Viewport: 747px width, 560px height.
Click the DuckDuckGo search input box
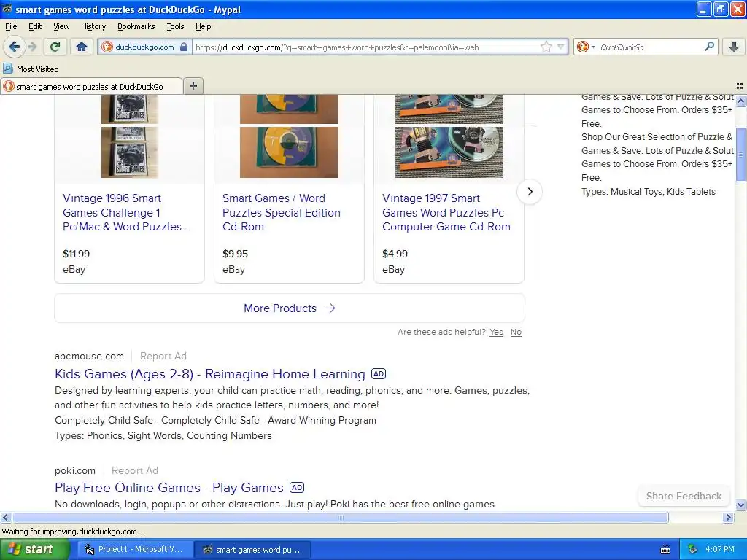pos(650,47)
